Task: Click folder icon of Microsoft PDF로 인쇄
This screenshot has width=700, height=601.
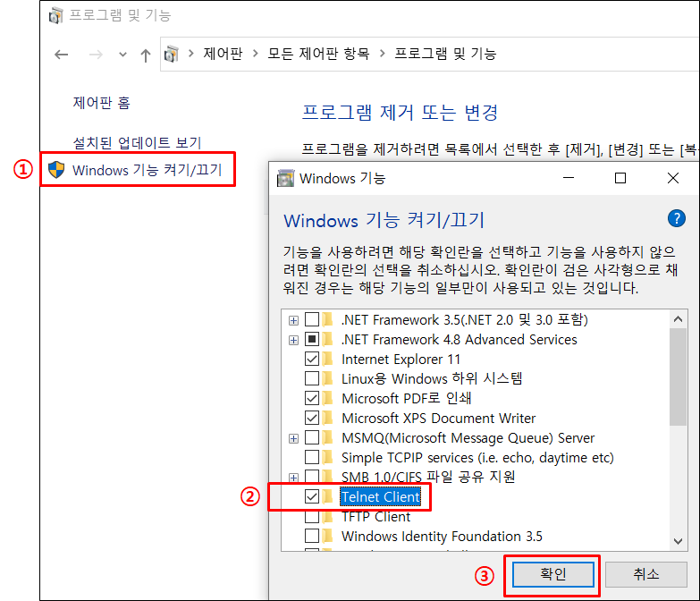Action: point(328,398)
